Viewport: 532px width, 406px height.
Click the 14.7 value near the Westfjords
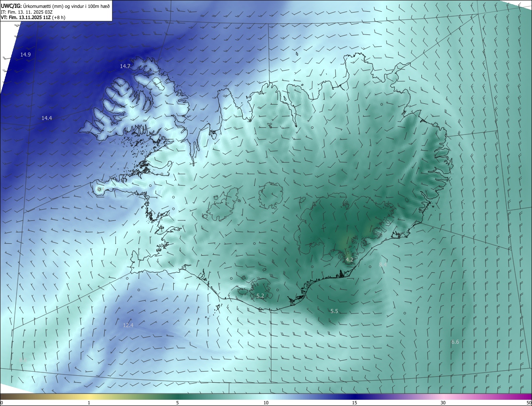coord(125,66)
